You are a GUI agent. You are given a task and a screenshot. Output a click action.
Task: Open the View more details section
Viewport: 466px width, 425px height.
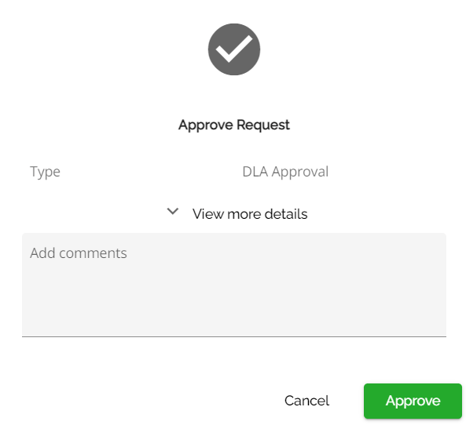tap(250, 214)
